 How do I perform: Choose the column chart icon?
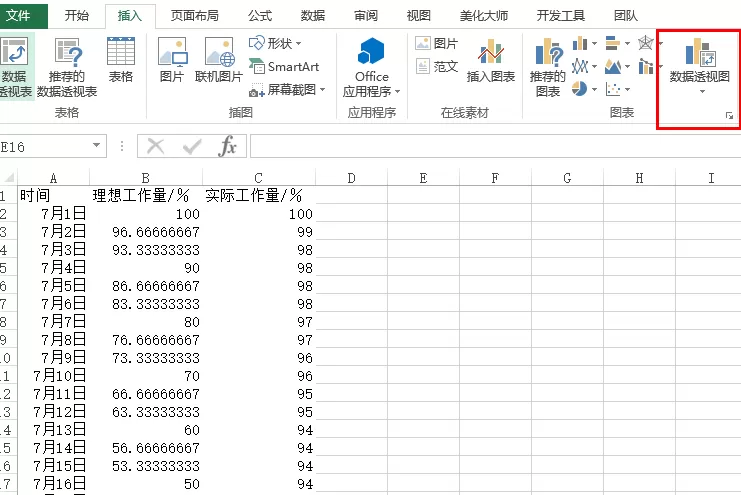click(580, 43)
